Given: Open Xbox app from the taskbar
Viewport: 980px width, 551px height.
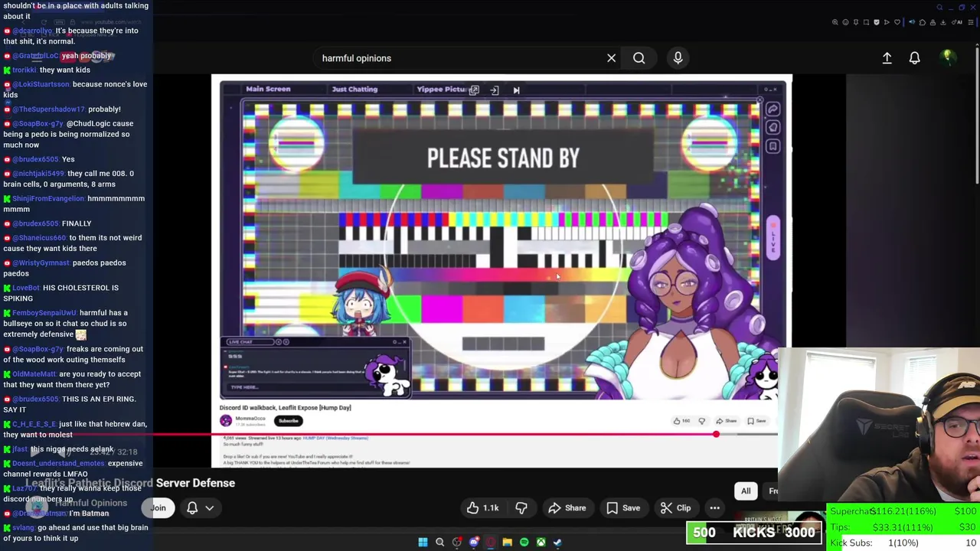Looking at the screenshot, I should pyautogui.click(x=541, y=543).
